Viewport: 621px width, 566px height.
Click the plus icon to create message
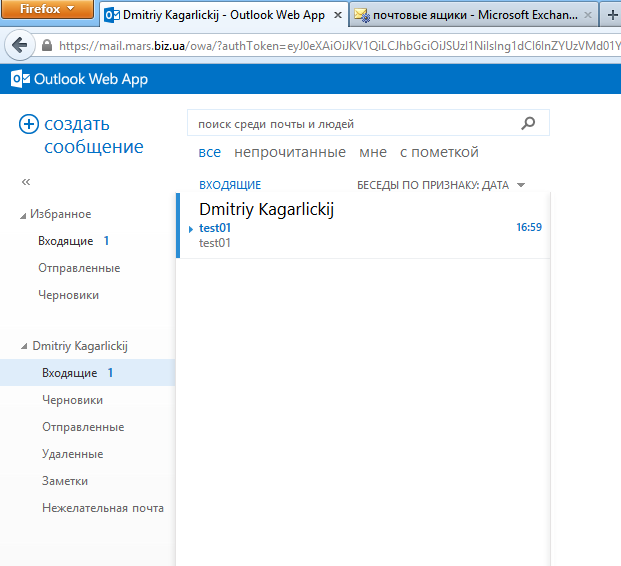(29, 124)
